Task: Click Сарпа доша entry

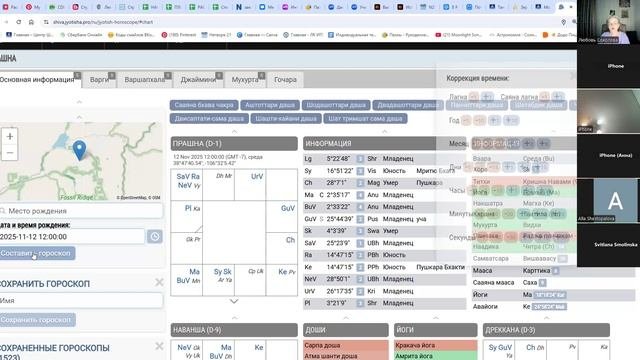Action: tap(346, 345)
